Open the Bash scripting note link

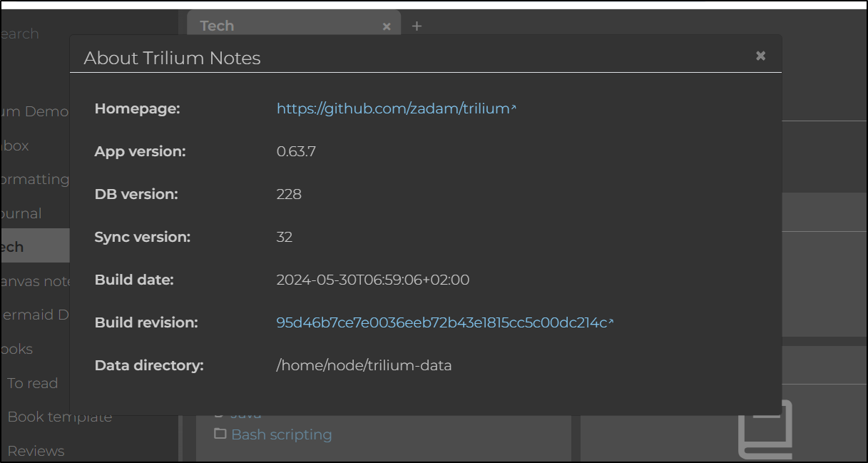(282, 434)
